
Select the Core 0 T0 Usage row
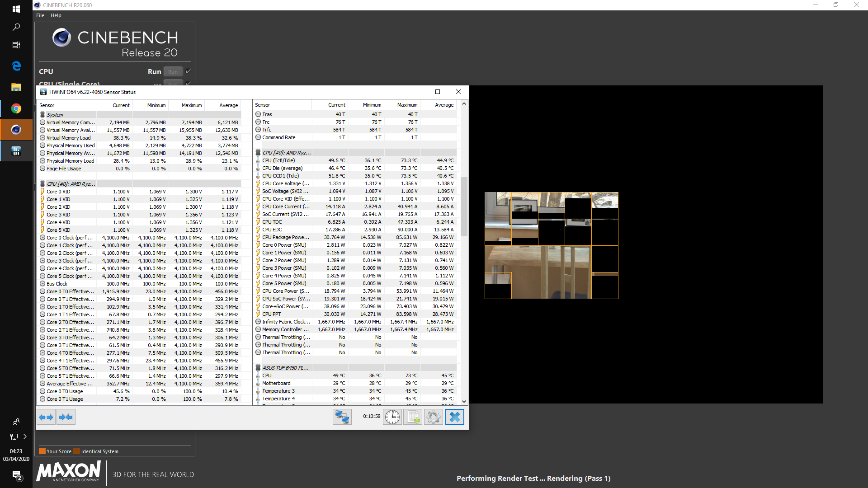(139, 391)
